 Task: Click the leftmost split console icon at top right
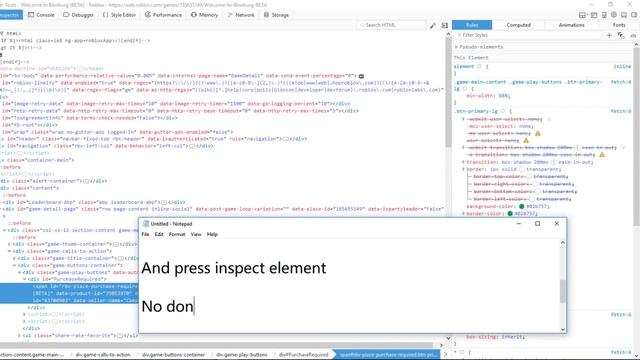582,15
